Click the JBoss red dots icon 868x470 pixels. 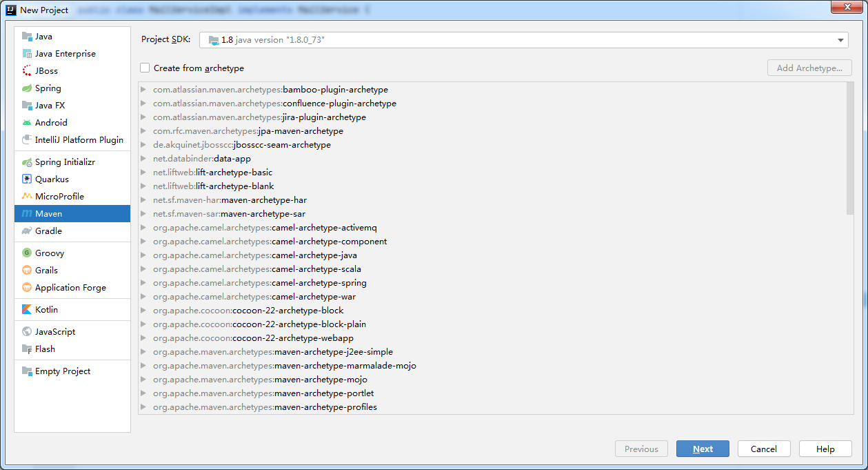[27, 71]
